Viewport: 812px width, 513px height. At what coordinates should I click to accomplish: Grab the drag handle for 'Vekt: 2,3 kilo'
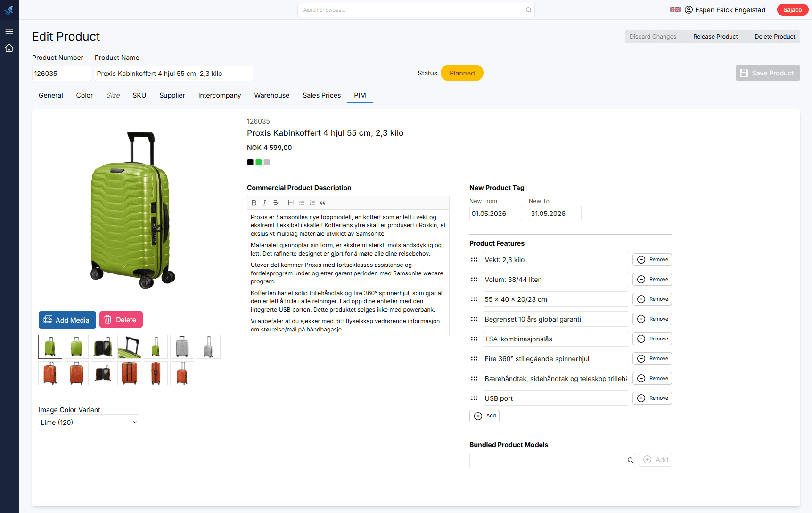point(474,260)
